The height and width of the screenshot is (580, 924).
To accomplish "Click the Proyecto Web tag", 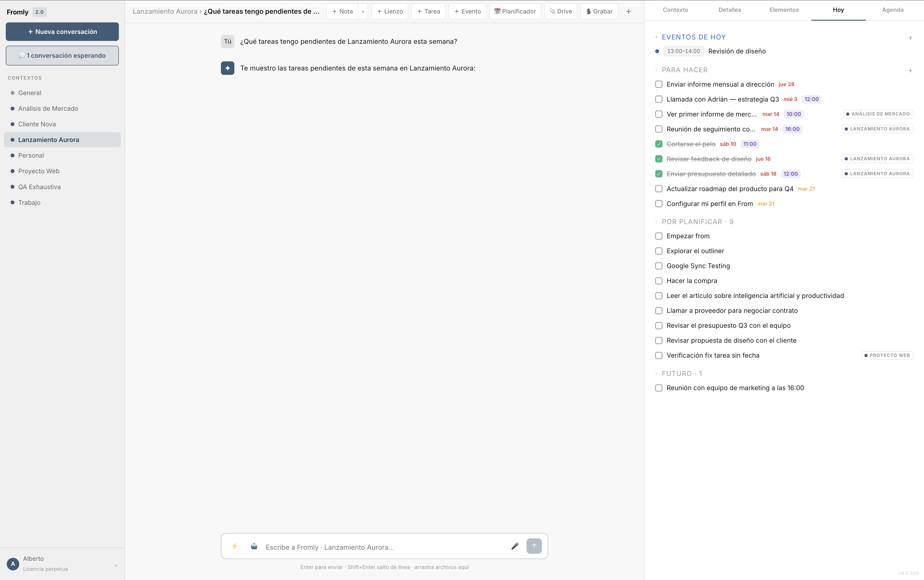I will click(x=887, y=355).
